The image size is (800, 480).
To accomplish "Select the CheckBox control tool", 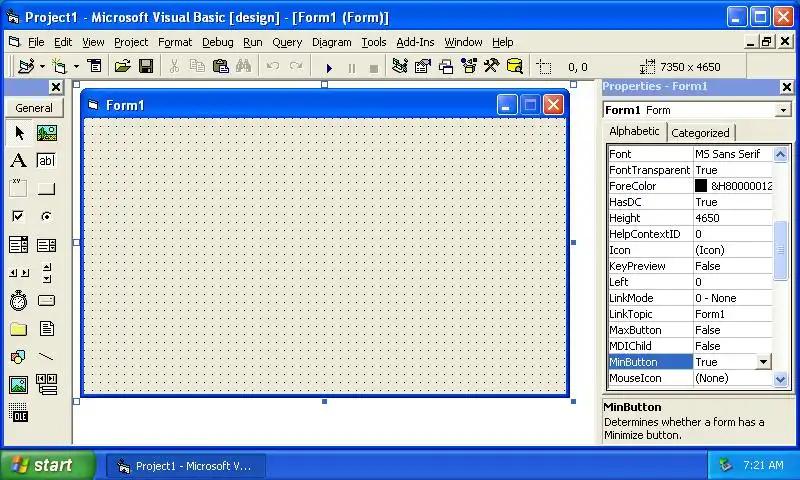I will click(x=19, y=216).
